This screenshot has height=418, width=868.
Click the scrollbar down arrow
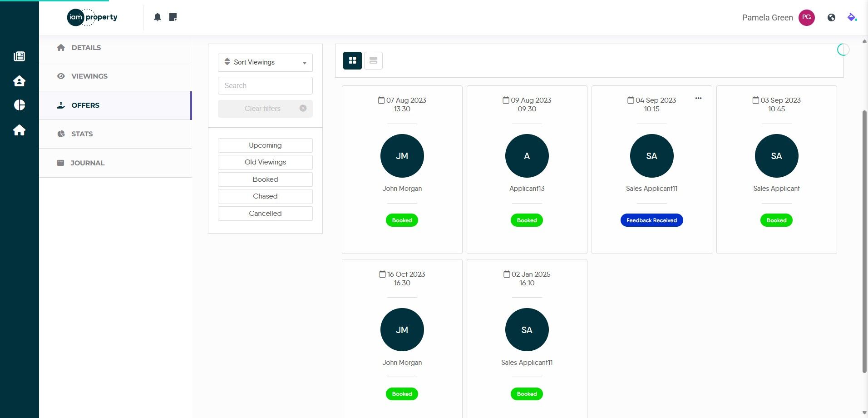(864, 413)
